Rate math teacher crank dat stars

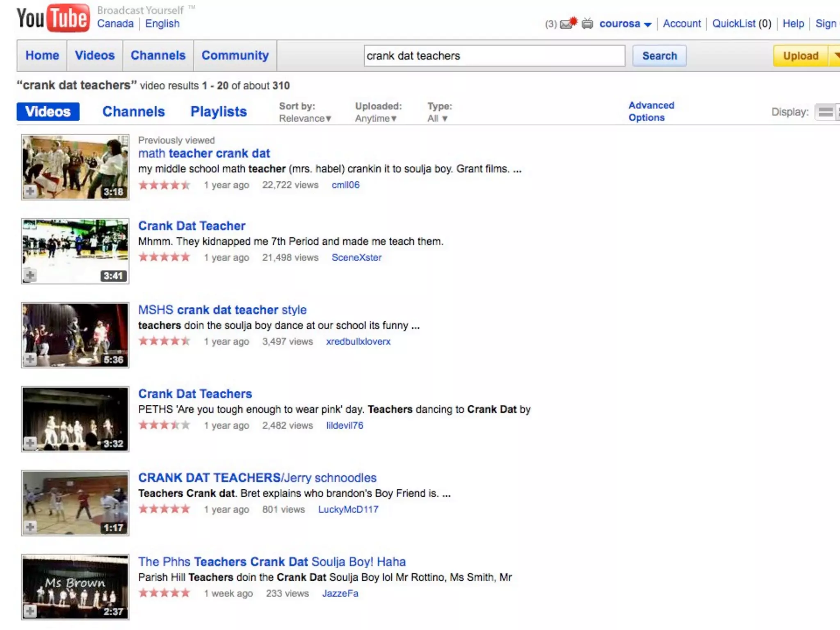(164, 185)
